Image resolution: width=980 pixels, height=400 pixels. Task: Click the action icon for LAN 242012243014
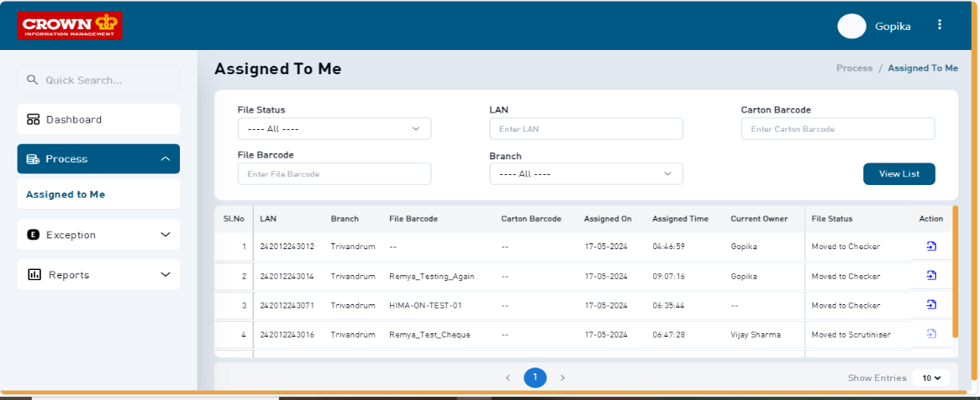[931, 275]
